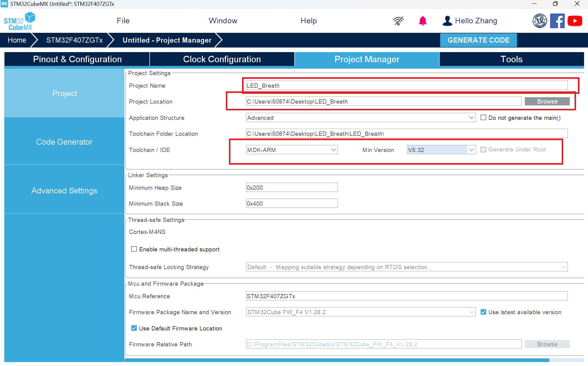Click the 'Project Settings' group title
588x366 pixels.
pyautogui.click(x=149, y=73)
